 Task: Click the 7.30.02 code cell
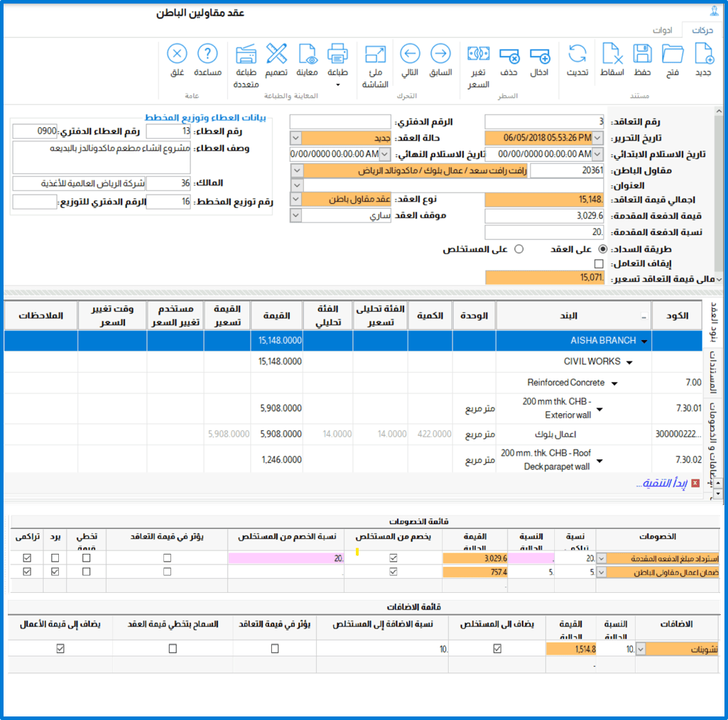point(677,459)
